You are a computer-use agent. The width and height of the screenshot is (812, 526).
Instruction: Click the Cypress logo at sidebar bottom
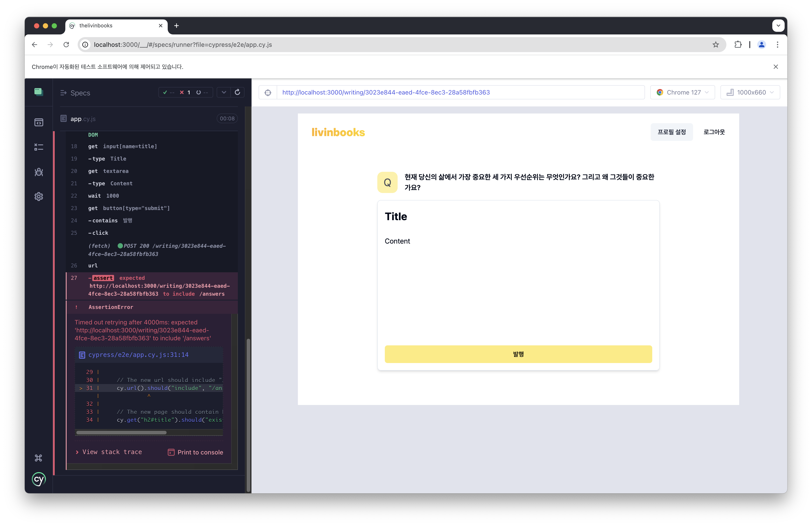point(39,479)
